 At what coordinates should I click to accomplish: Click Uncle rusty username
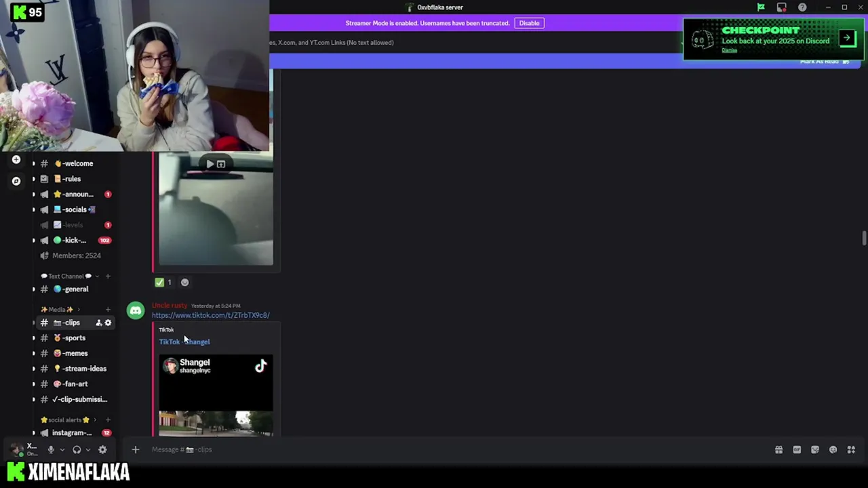point(170,306)
